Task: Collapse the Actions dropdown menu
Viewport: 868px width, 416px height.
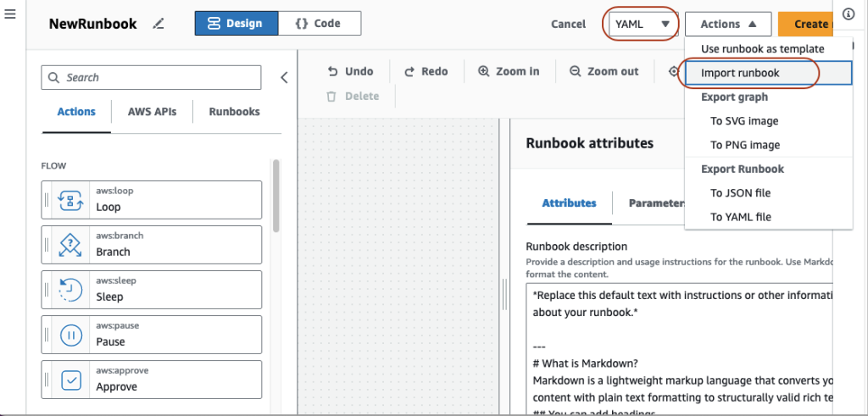Action: (728, 24)
